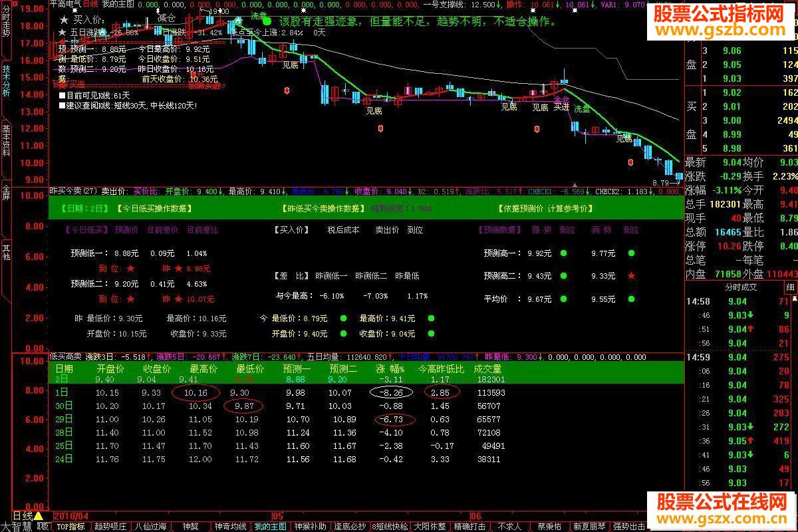Click the 买进 signal label on chart
The height and width of the screenshot is (532, 798).
point(561,107)
